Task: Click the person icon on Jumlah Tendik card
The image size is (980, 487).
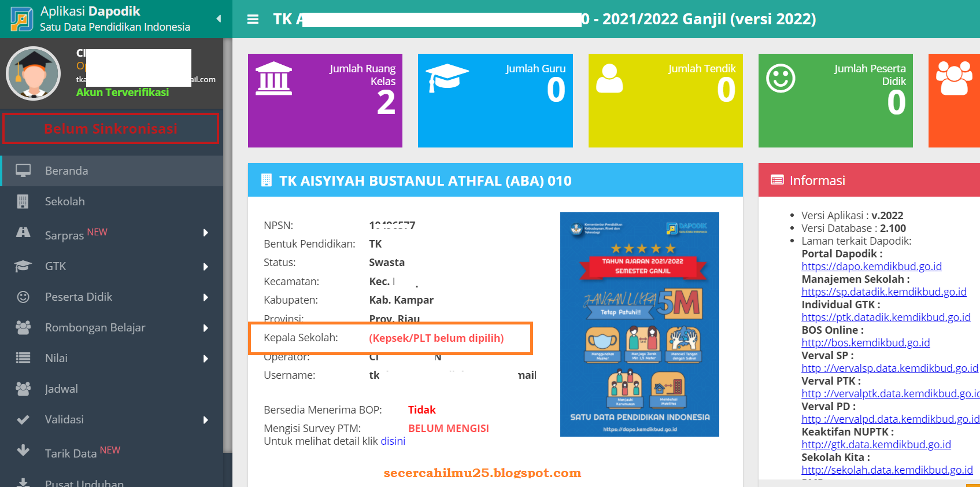Action: [x=609, y=78]
